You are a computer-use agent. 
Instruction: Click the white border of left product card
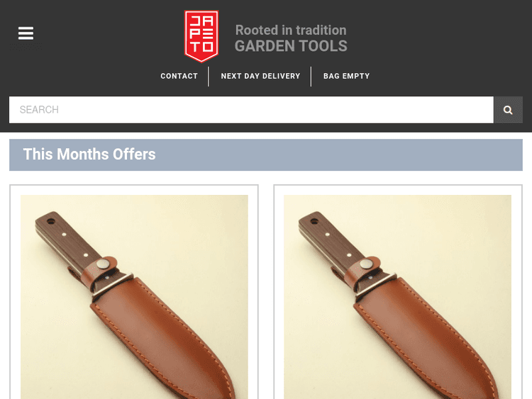coord(16,291)
